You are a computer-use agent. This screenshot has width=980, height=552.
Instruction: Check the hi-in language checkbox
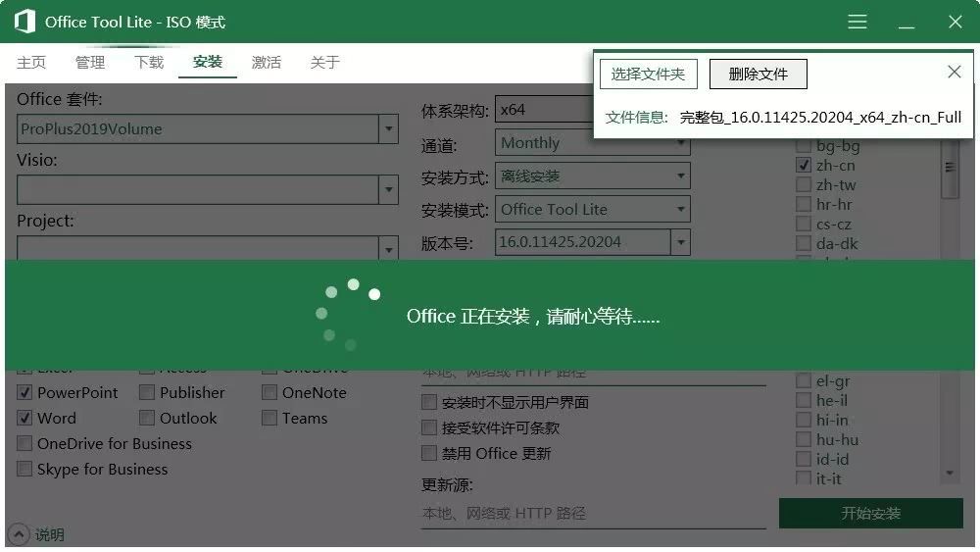point(804,420)
